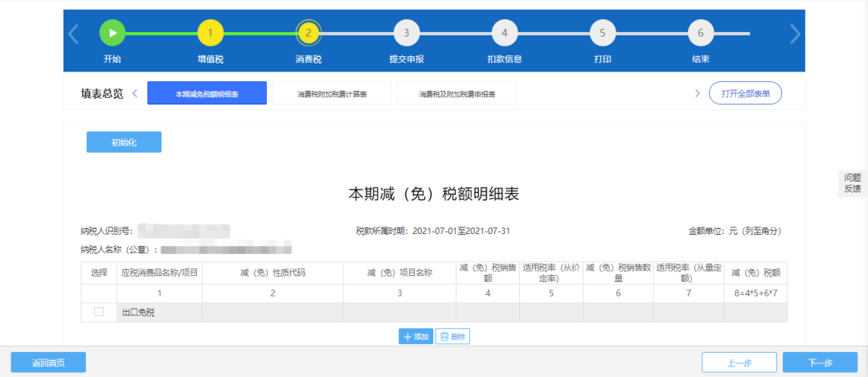Click 打开全部表单 button

pyautogui.click(x=745, y=93)
